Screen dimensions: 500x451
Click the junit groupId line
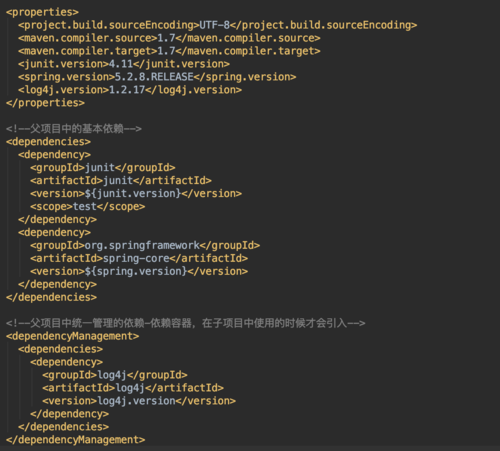(103, 168)
